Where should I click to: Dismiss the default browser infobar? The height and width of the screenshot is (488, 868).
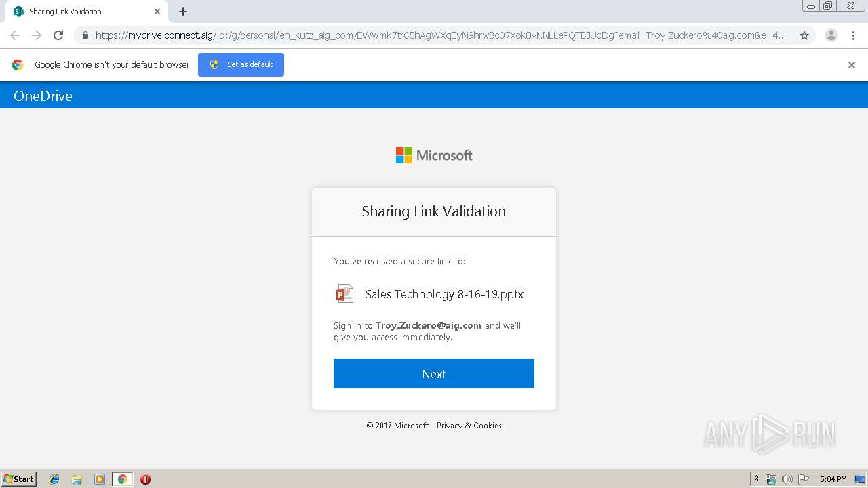(x=852, y=65)
